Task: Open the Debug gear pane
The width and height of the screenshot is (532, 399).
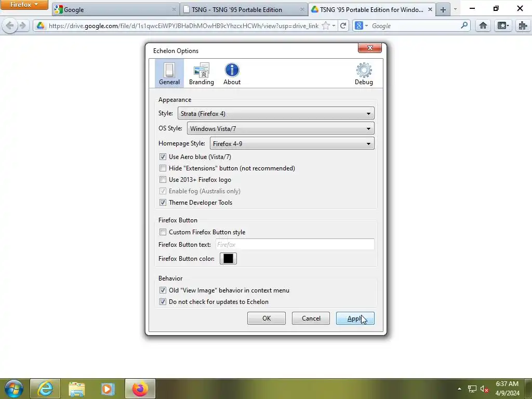Action: point(364,73)
